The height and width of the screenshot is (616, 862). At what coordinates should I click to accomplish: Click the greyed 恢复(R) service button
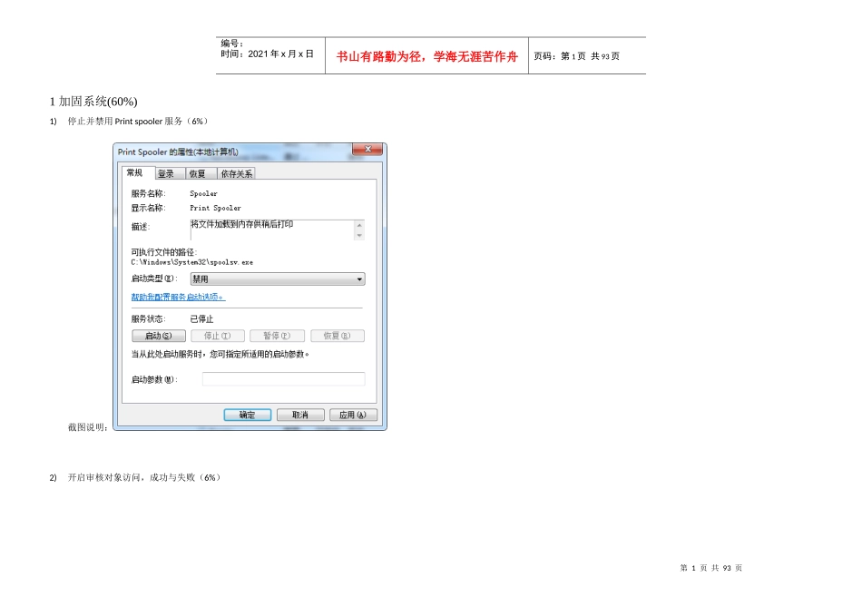pos(337,336)
